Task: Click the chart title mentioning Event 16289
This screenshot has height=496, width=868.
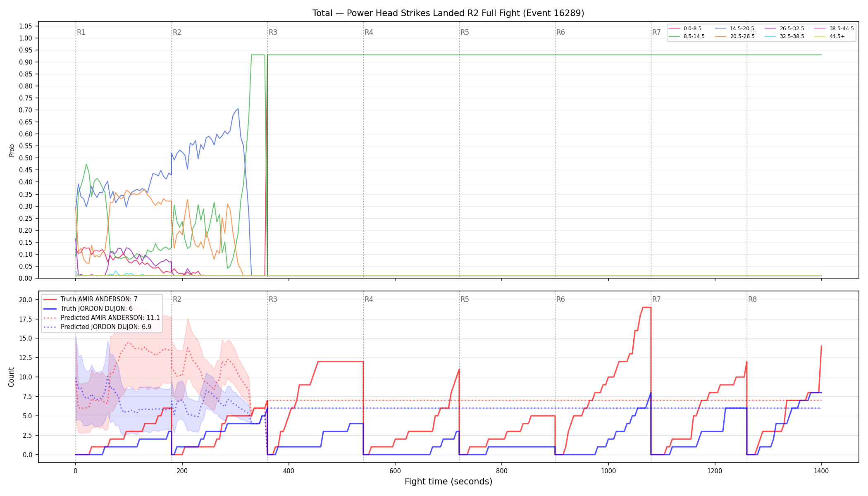Action: 448,13
